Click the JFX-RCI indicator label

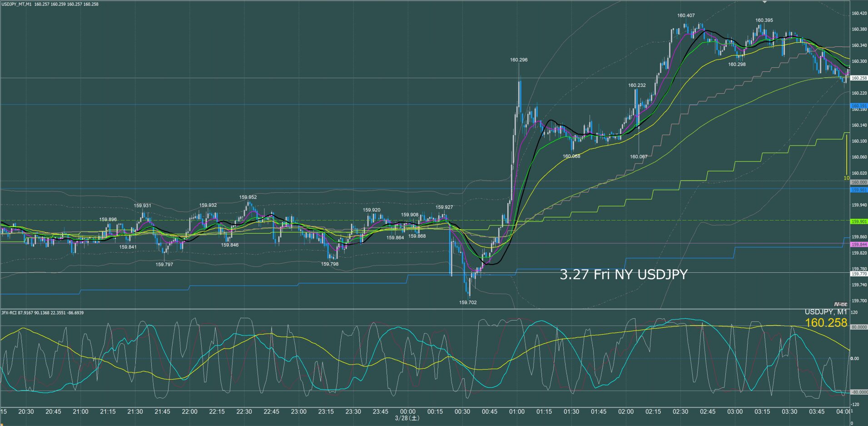tap(9, 313)
